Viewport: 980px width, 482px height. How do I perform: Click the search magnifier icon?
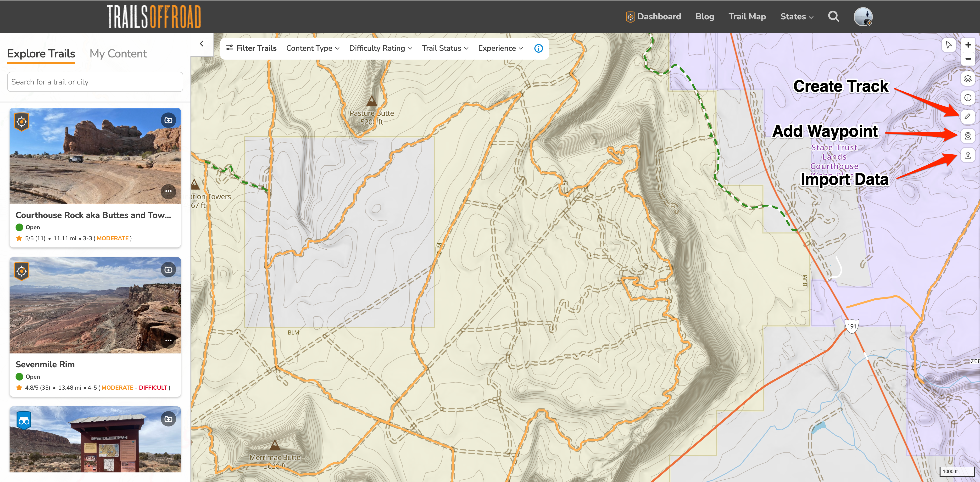pyautogui.click(x=834, y=16)
